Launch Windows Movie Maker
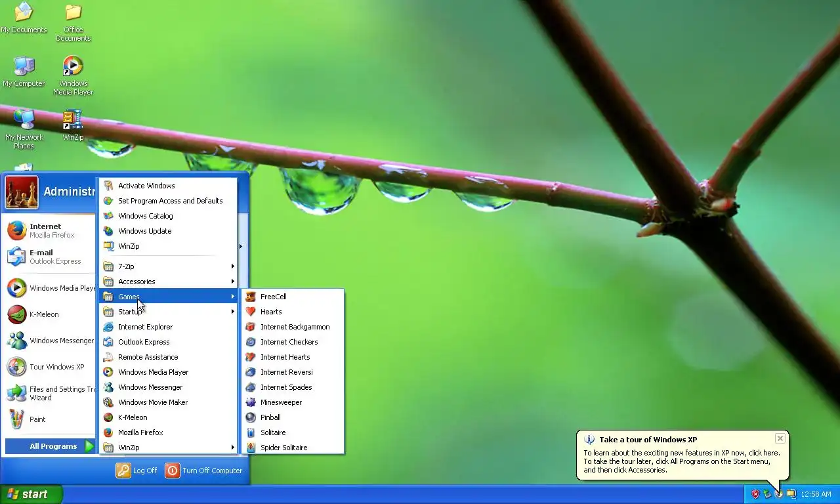 168,402
